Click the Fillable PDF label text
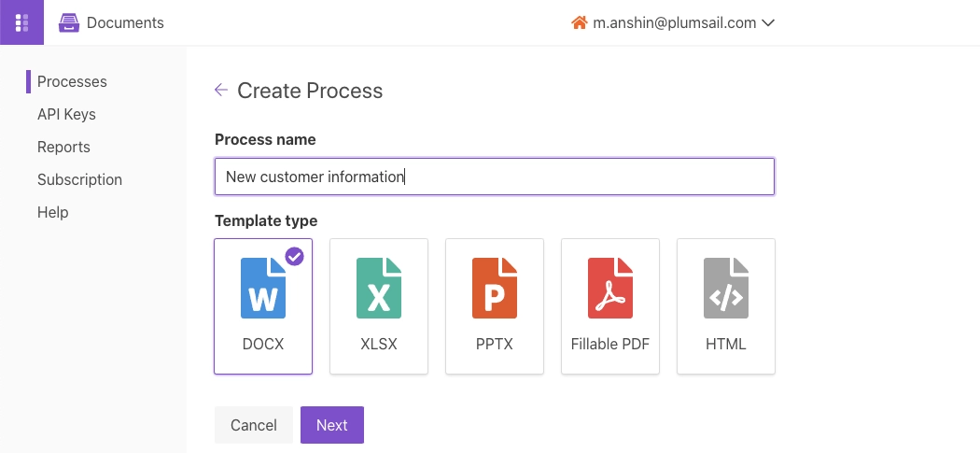This screenshot has height=453, width=980. click(x=610, y=344)
